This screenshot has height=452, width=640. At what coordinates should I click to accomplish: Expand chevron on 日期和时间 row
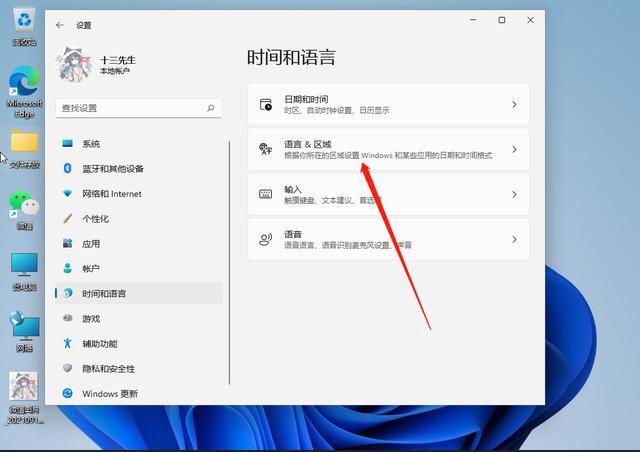[514, 105]
